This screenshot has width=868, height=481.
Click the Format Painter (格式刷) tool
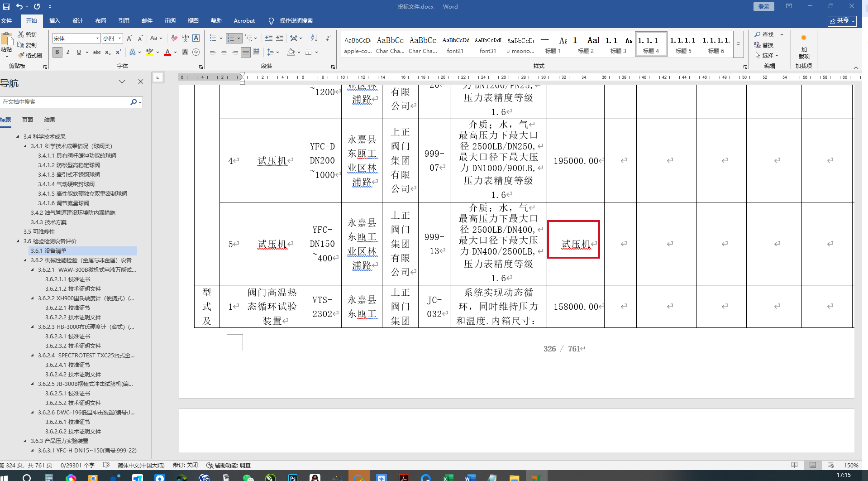pyautogui.click(x=30, y=55)
